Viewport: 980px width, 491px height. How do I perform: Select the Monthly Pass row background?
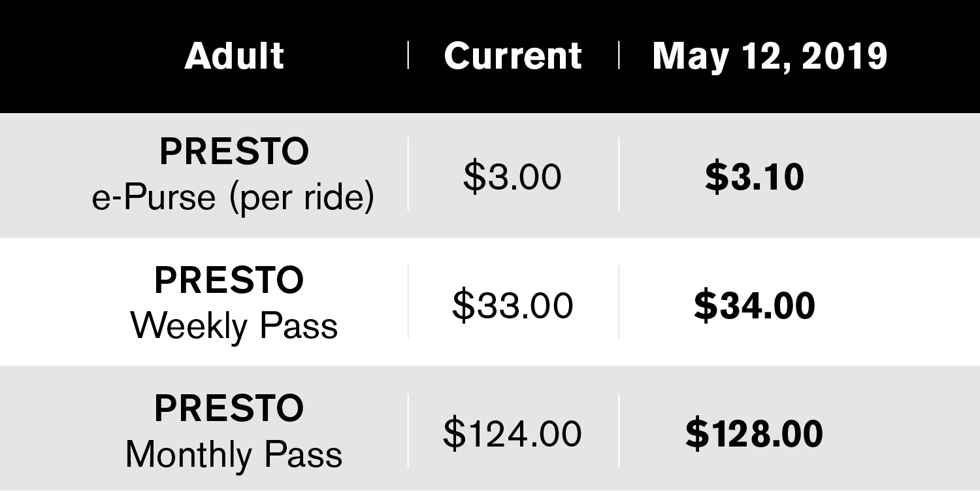(490, 428)
